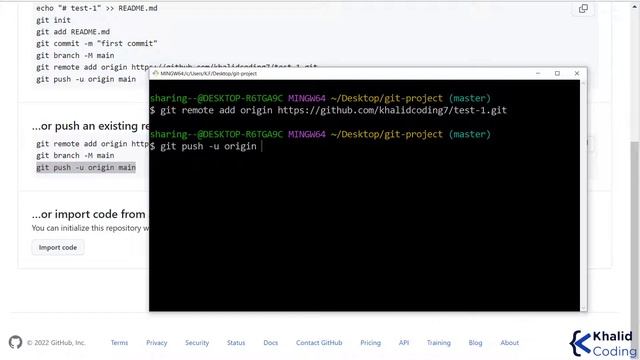
Task: Copy the top code block with clipboard icon
Action: pyautogui.click(x=583, y=9)
